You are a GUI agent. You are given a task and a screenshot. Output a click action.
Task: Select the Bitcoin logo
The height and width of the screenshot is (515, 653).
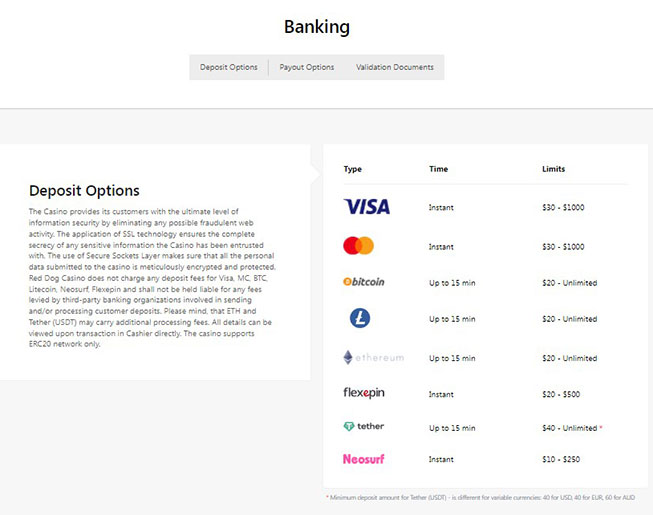[364, 282]
